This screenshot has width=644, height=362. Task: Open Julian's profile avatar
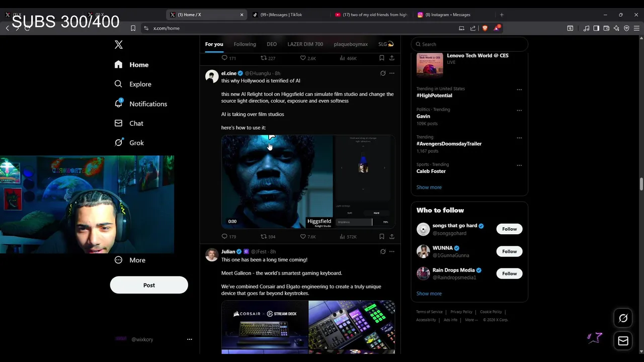pyautogui.click(x=212, y=254)
